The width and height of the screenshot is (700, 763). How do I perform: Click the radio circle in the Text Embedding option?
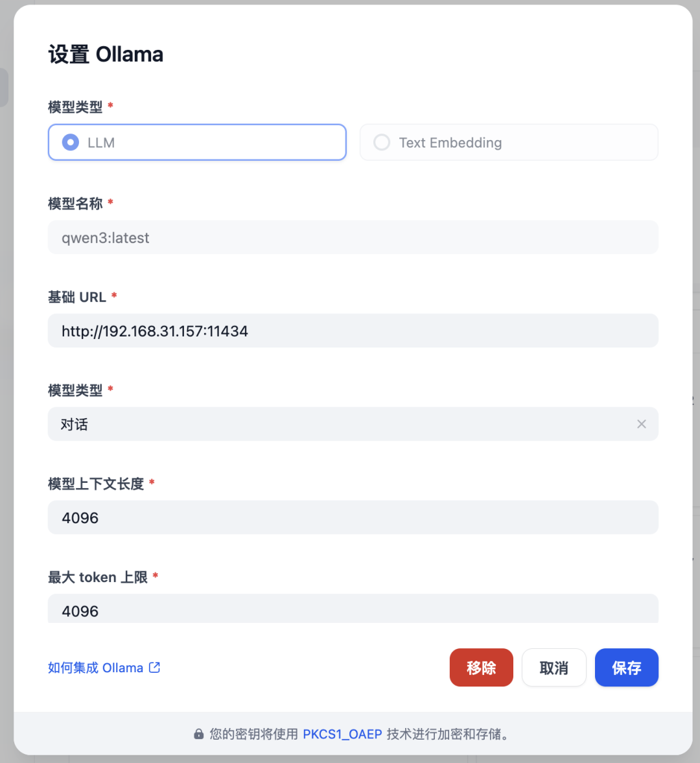pos(381,142)
